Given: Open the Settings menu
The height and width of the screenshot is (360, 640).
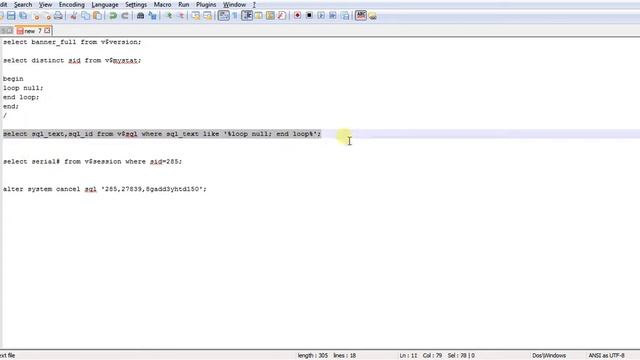Looking at the screenshot, I should pos(136,4).
